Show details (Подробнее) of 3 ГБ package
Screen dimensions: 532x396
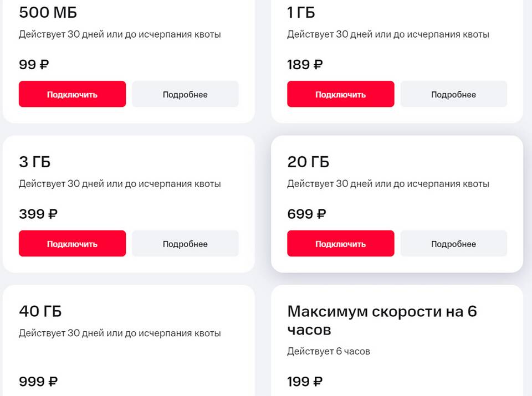[x=185, y=244]
